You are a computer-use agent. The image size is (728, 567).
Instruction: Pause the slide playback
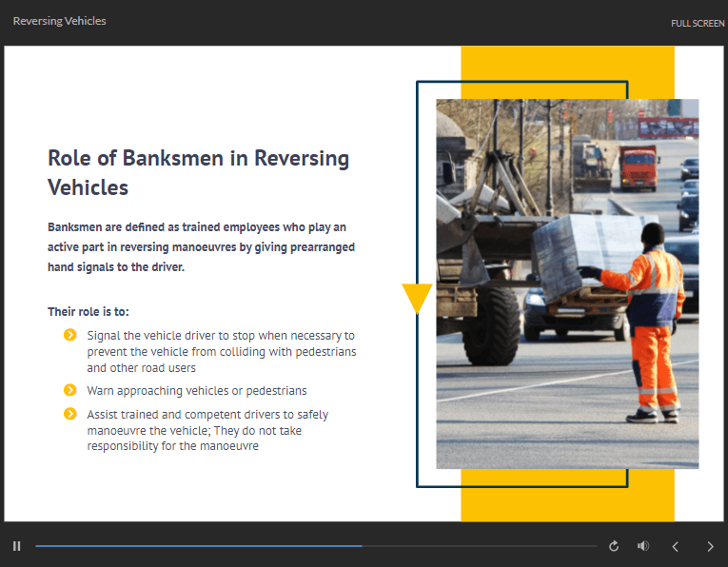pyautogui.click(x=17, y=546)
